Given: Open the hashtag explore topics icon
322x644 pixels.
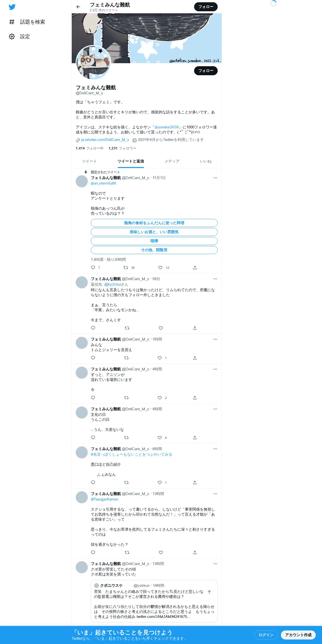Looking at the screenshot, I should [x=12, y=22].
